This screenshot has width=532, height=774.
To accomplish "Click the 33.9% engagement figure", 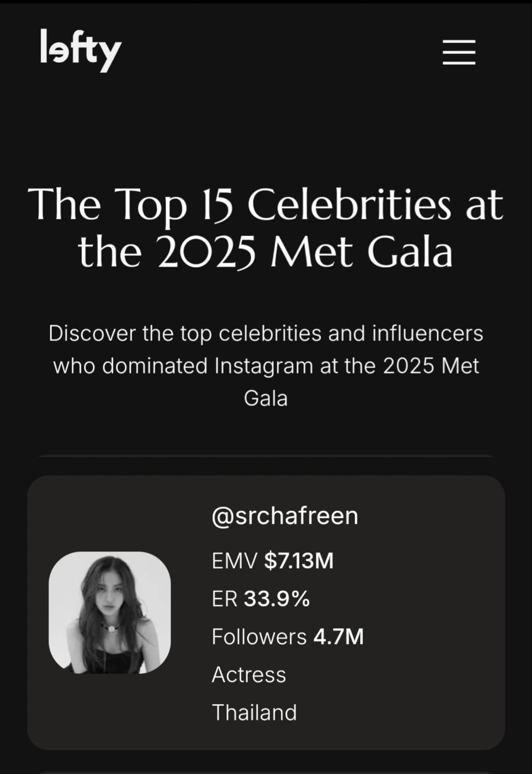I will (x=277, y=599).
